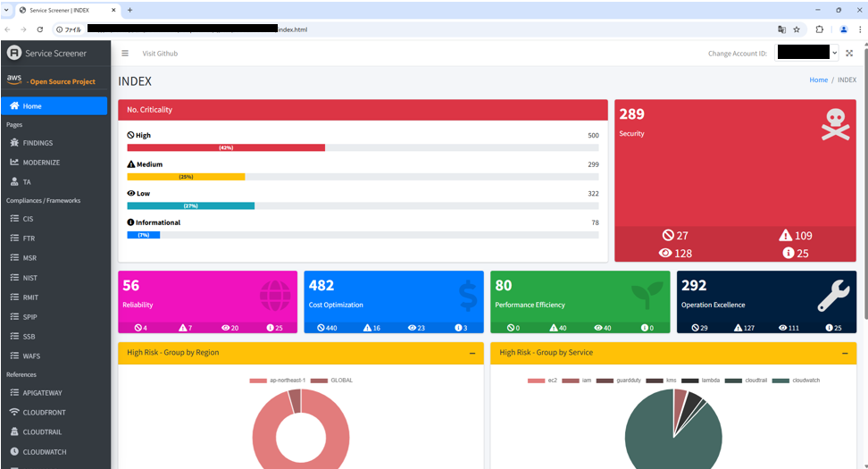Viewport: 868px width, 469px height.
Task: Open the SSB framework page
Action: coord(54,336)
